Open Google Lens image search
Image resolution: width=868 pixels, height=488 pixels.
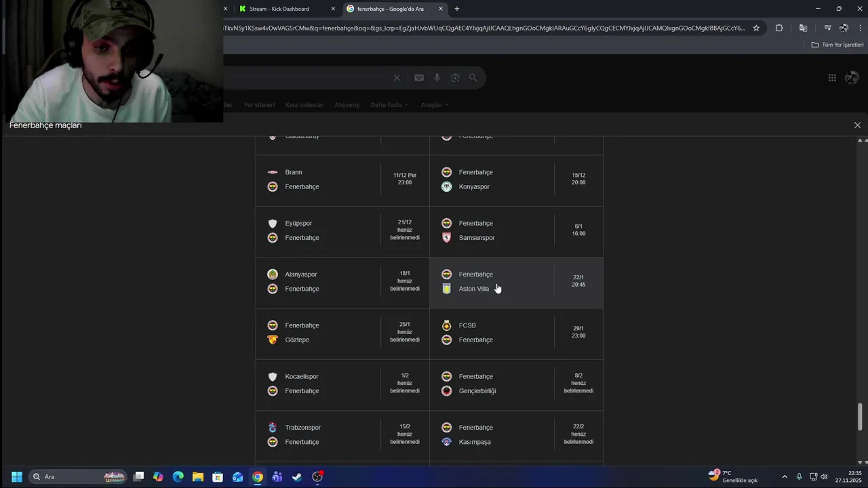[x=455, y=78]
